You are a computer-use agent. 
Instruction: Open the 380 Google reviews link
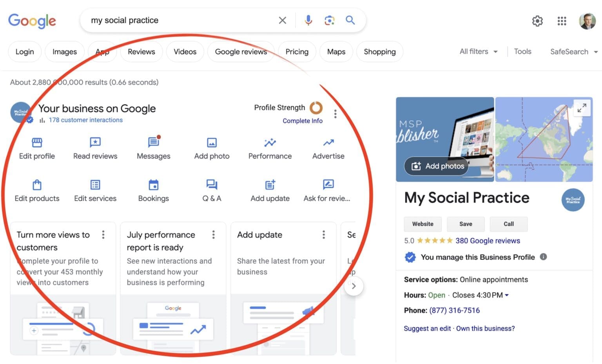tap(488, 241)
